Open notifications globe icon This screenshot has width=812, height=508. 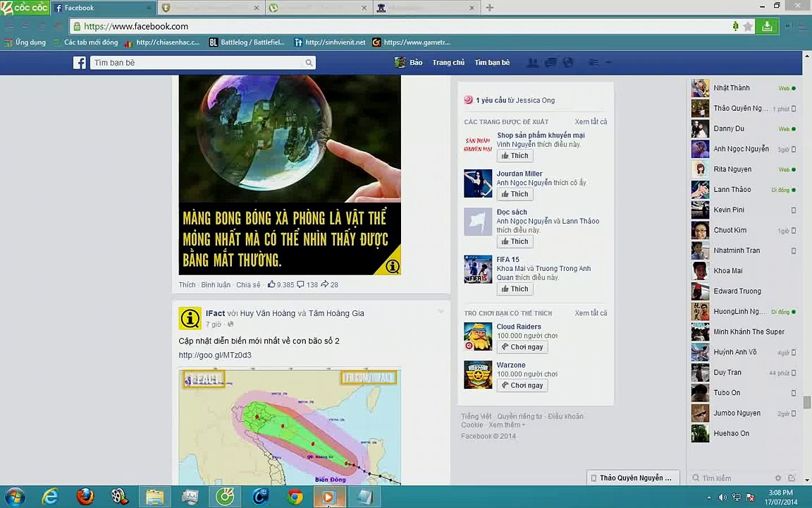[x=568, y=63]
